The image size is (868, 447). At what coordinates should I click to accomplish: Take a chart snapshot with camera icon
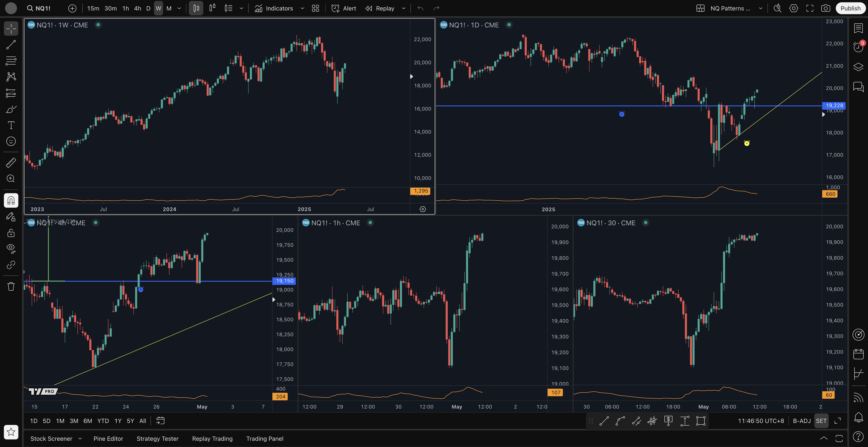(x=826, y=8)
